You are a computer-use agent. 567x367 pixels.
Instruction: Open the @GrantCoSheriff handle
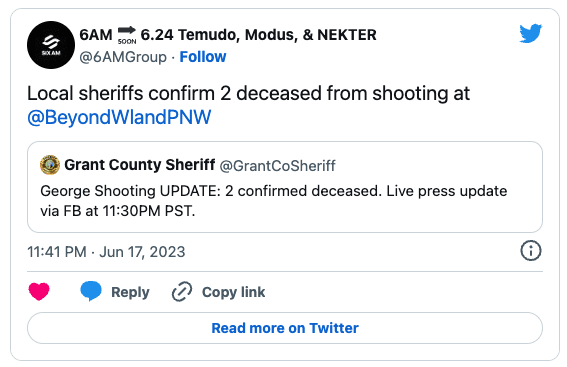[278, 166]
